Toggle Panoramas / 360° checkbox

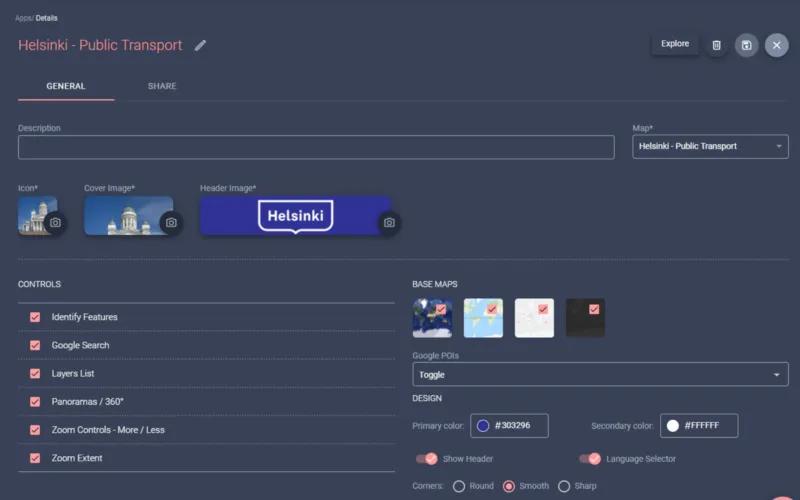[x=35, y=402]
